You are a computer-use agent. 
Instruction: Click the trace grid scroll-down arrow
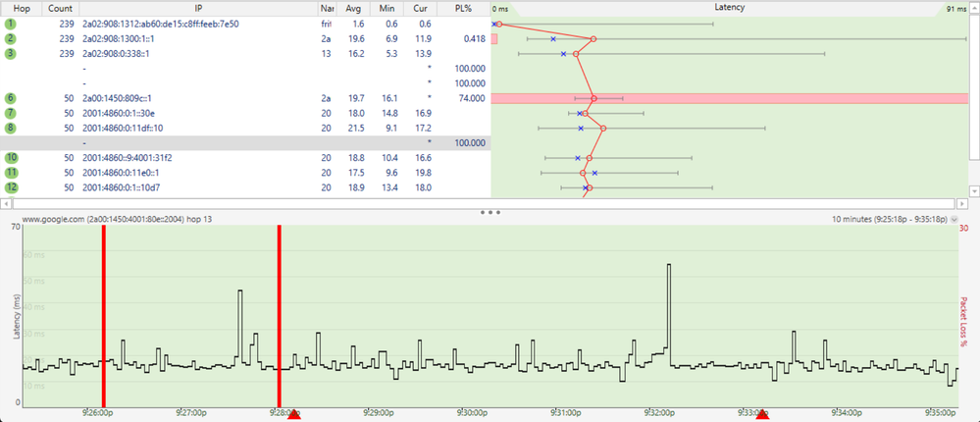click(x=974, y=190)
